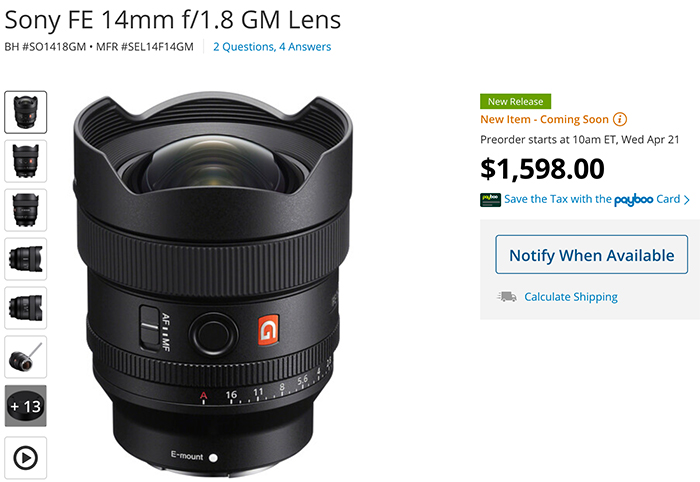Viewport: 700px width, 482px height.
Task: Select the first lens thumbnail
Action: [25, 112]
